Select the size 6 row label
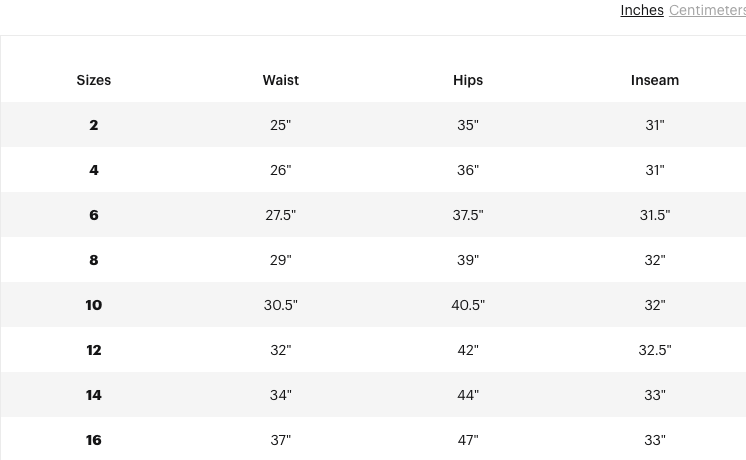This screenshot has width=746, height=460. point(94,215)
